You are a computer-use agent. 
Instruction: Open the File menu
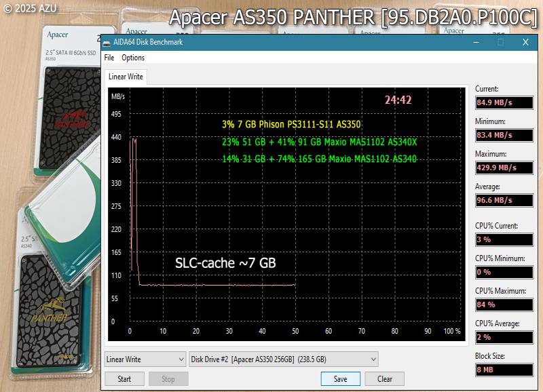pyautogui.click(x=109, y=58)
